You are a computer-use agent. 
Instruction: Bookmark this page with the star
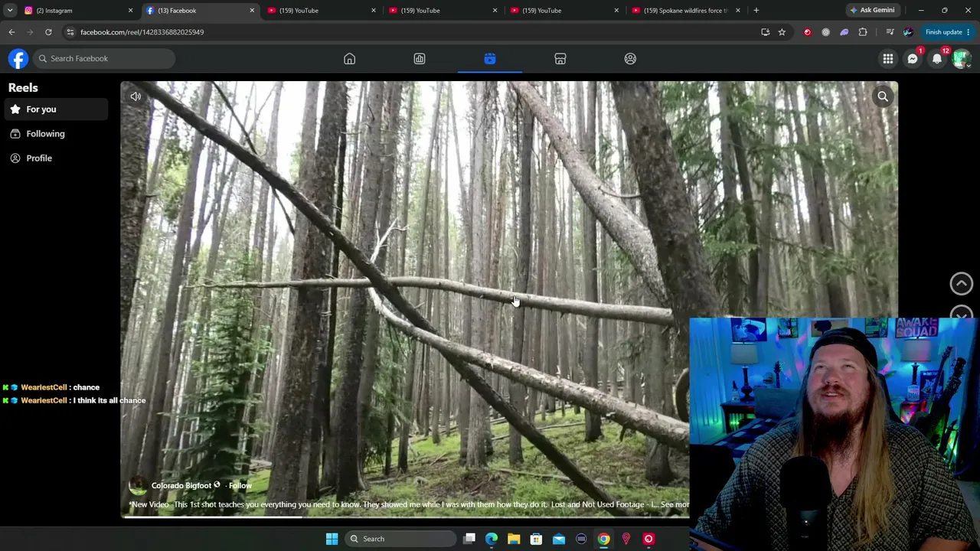782,32
